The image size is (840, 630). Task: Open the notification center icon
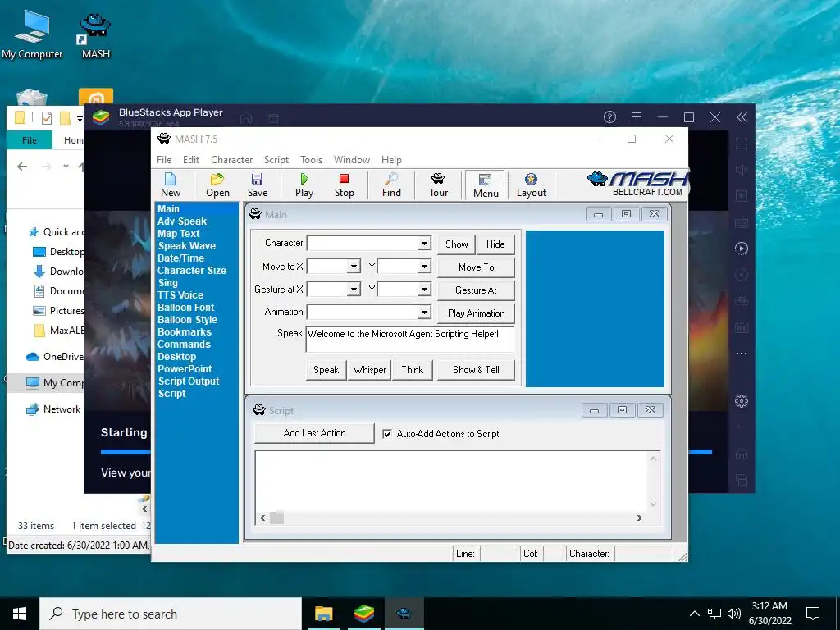pyautogui.click(x=813, y=614)
